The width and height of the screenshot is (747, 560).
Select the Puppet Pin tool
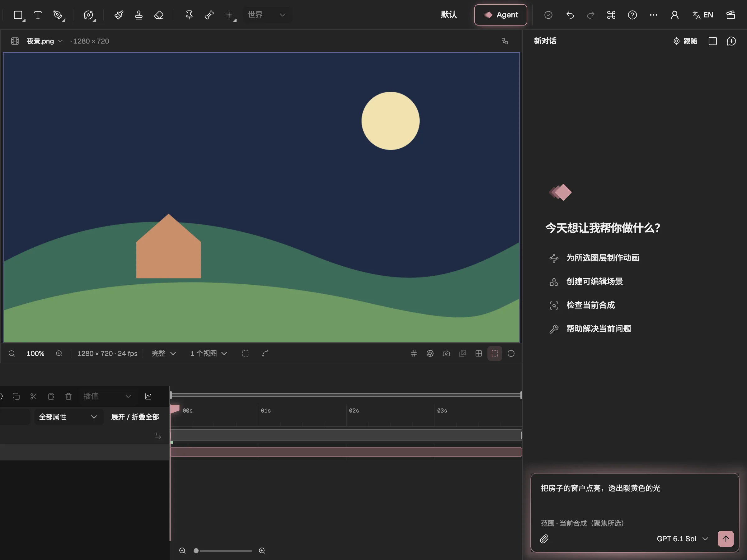click(x=189, y=15)
